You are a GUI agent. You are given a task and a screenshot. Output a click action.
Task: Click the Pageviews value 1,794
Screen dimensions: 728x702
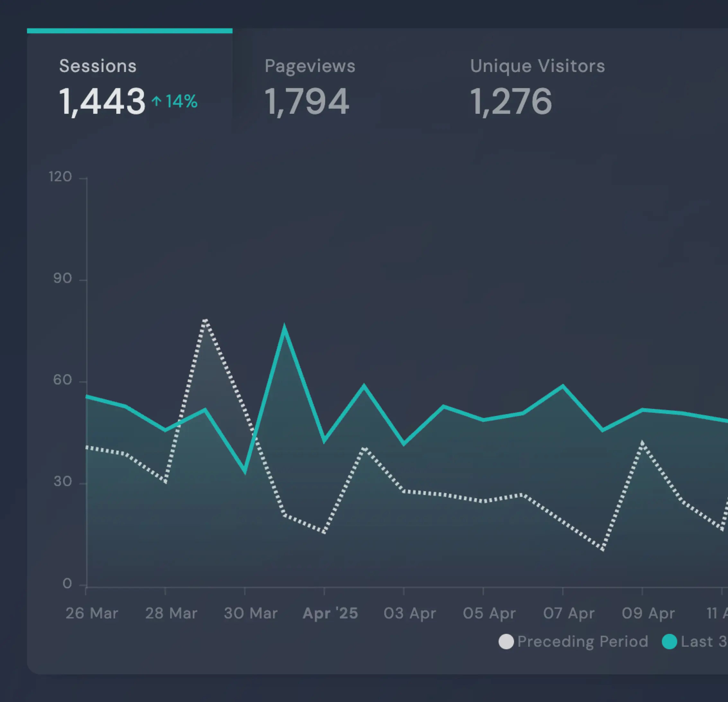[x=307, y=101]
